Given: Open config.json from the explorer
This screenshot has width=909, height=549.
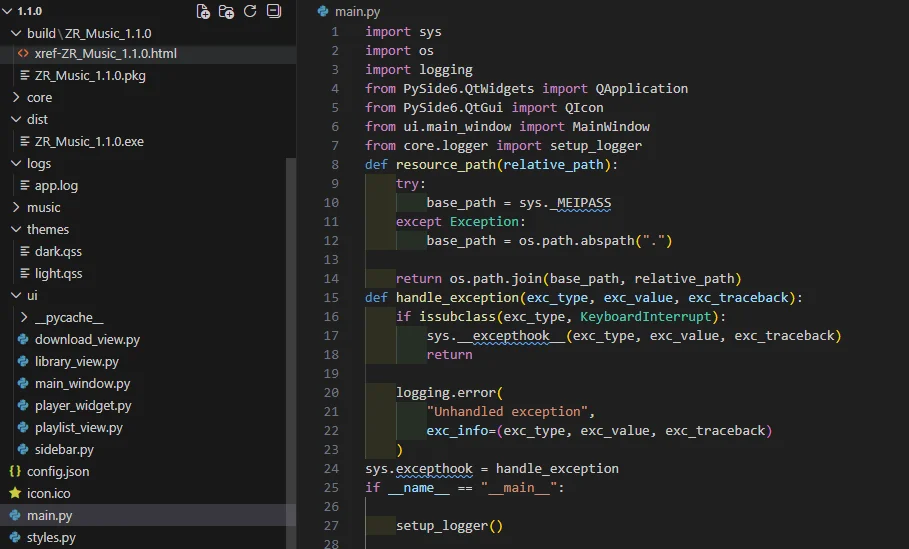Looking at the screenshot, I should (x=57, y=471).
